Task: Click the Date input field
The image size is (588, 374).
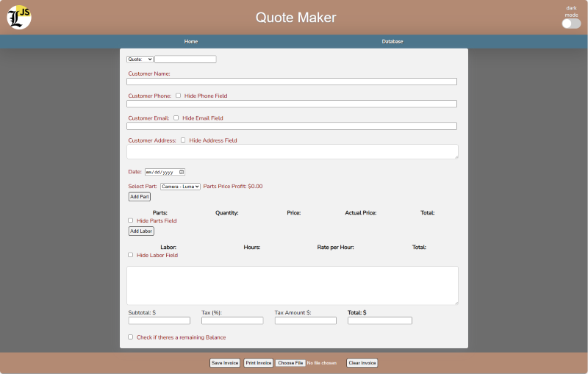Action: point(165,172)
